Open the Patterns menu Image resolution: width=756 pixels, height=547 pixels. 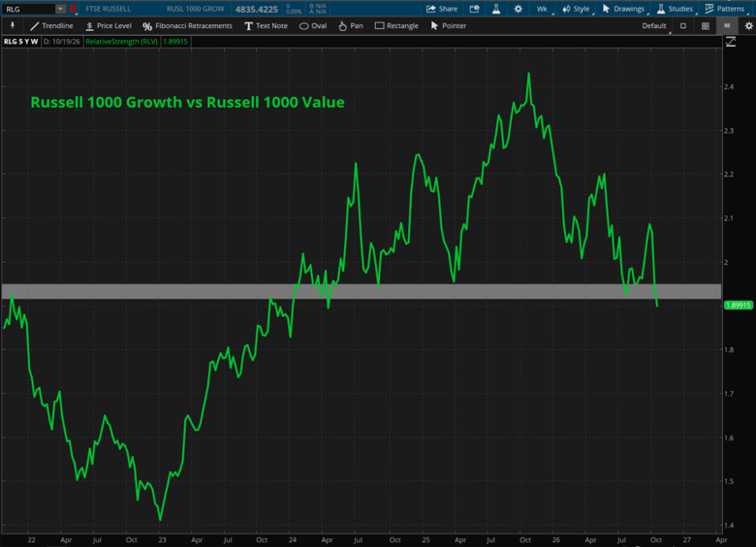tap(725, 9)
